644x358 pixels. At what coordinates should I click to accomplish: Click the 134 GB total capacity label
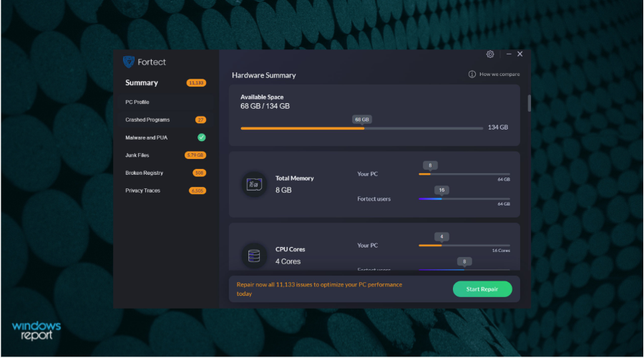pyautogui.click(x=498, y=127)
